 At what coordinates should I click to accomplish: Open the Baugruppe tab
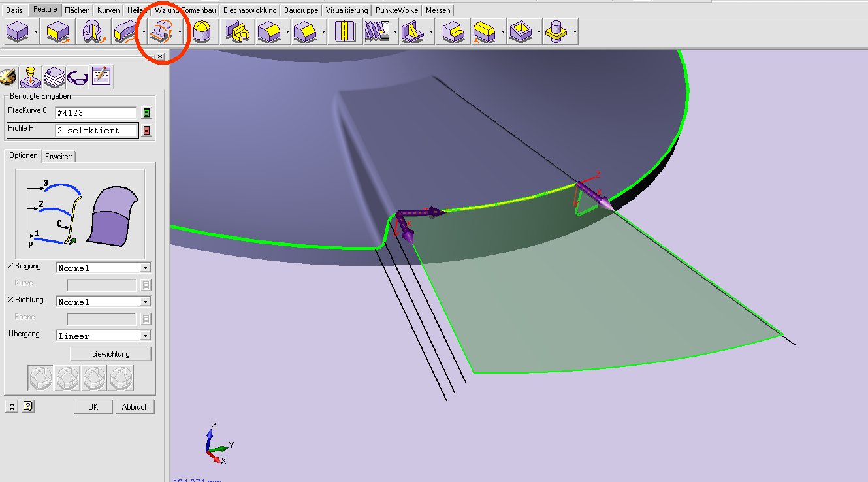click(300, 10)
